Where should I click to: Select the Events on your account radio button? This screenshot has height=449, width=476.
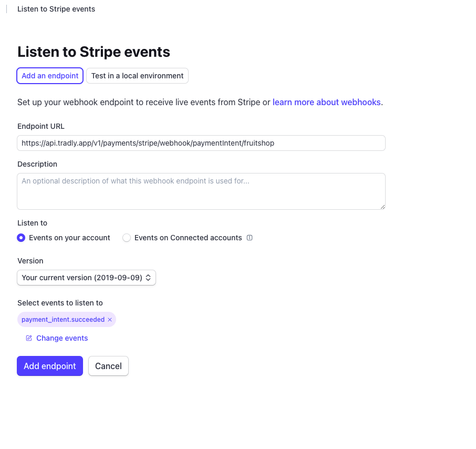click(21, 238)
